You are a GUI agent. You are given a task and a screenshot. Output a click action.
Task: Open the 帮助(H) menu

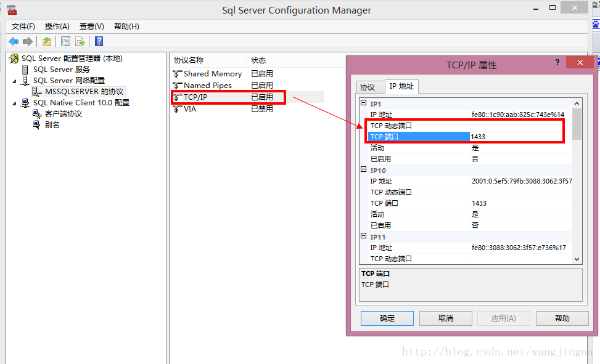126,26
